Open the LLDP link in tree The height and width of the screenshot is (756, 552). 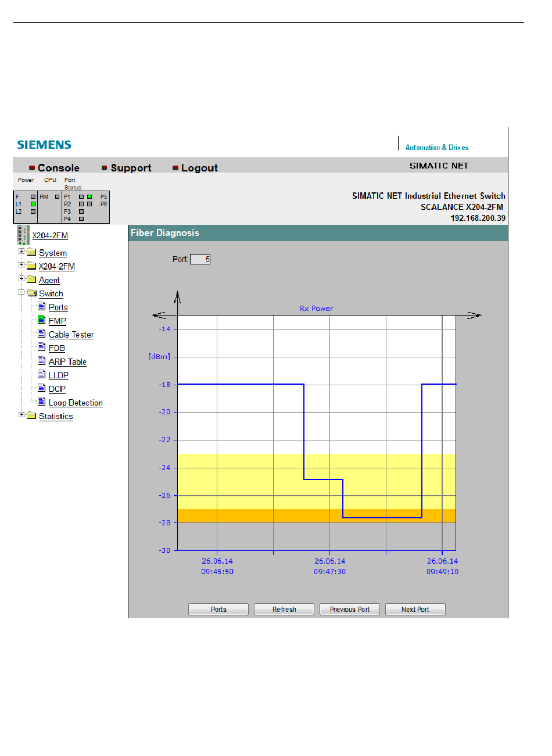coord(58,375)
